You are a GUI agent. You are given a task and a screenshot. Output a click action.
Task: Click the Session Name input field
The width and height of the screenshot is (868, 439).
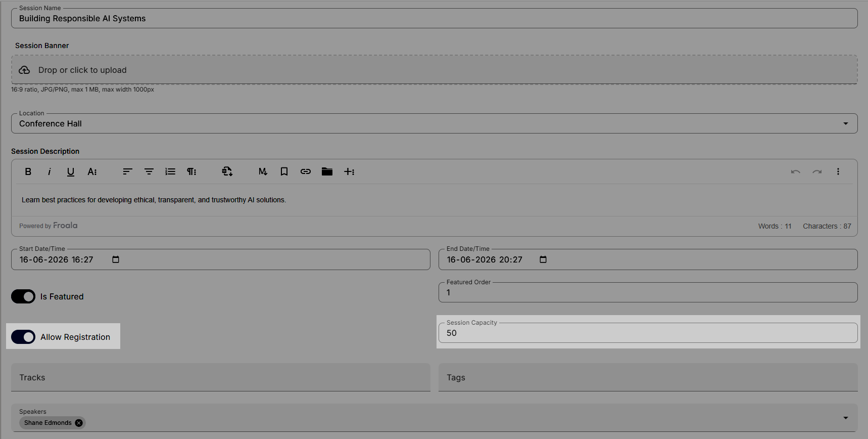tap(435, 18)
